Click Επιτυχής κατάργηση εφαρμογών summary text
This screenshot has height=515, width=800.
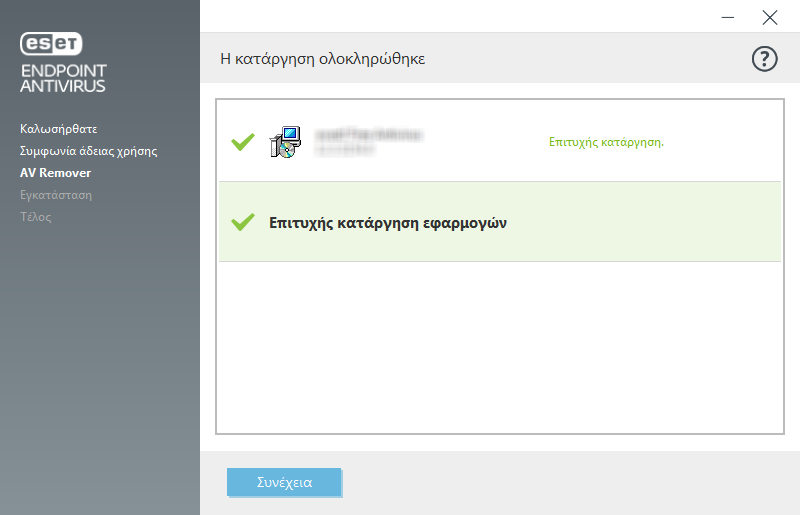click(388, 223)
